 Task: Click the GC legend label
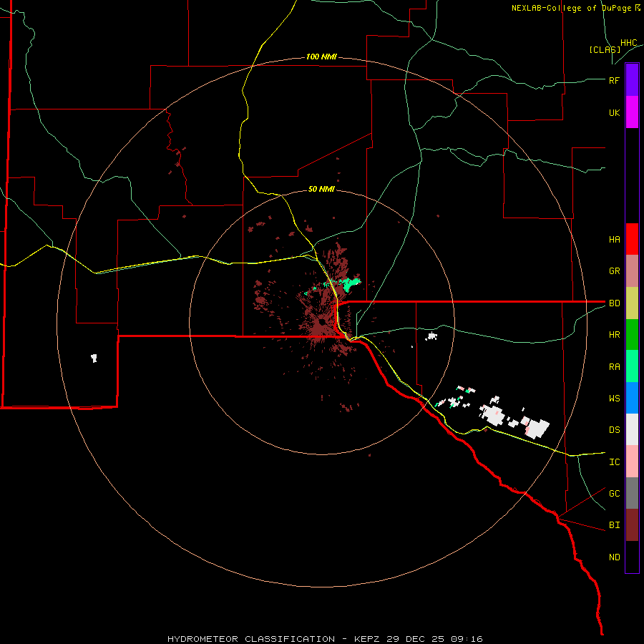click(614, 494)
